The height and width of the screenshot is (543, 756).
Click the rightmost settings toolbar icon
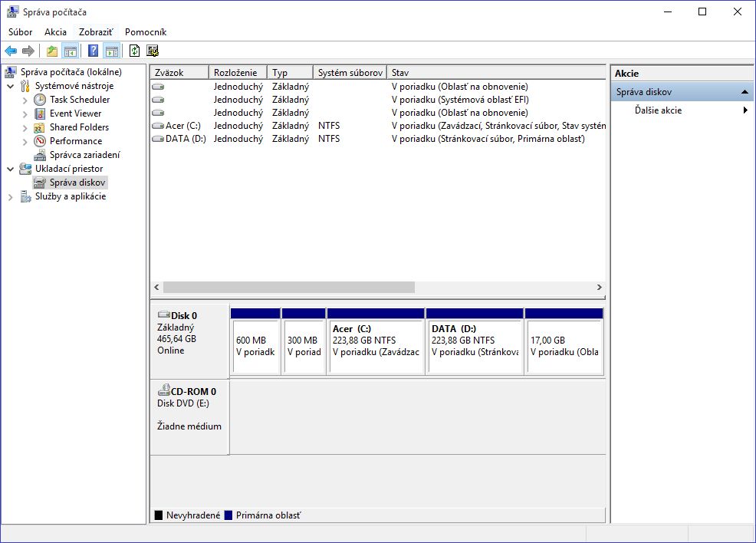tap(153, 51)
